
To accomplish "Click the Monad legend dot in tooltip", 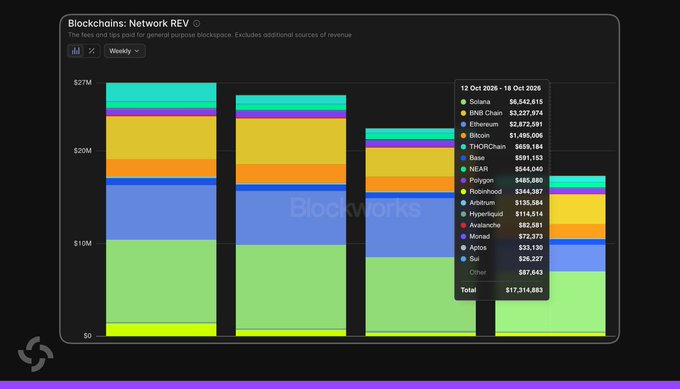I will [463, 237].
